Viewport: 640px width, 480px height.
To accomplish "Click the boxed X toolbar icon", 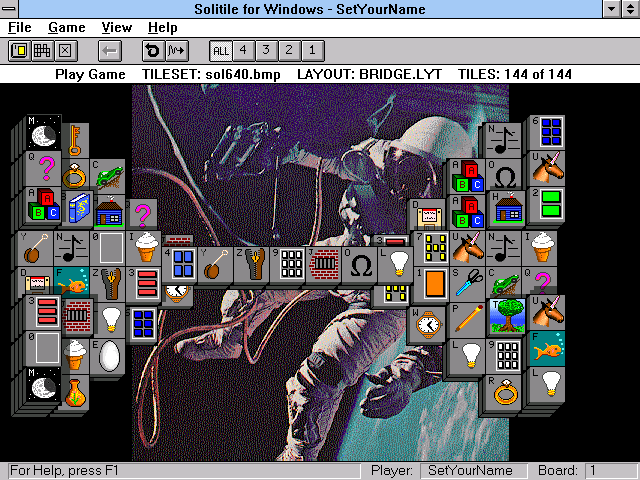I will [x=65, y=51].
